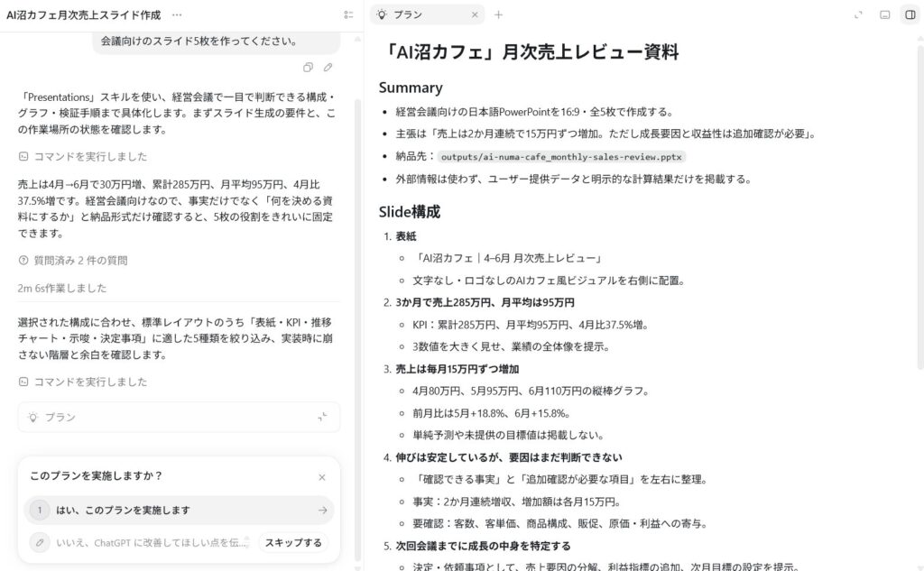Click slide item 表紙 in the list
924x571 pixels.
(x=406, y=236)
